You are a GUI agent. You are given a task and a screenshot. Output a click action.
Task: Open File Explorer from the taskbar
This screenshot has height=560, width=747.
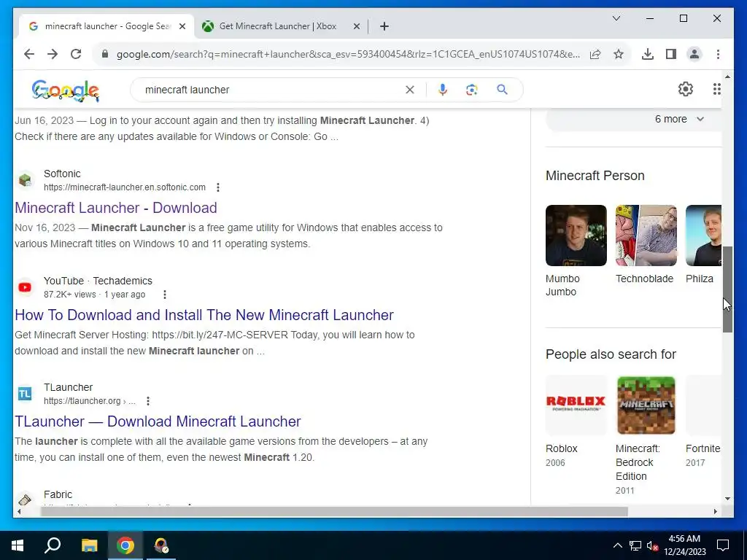tap(89, 545)
